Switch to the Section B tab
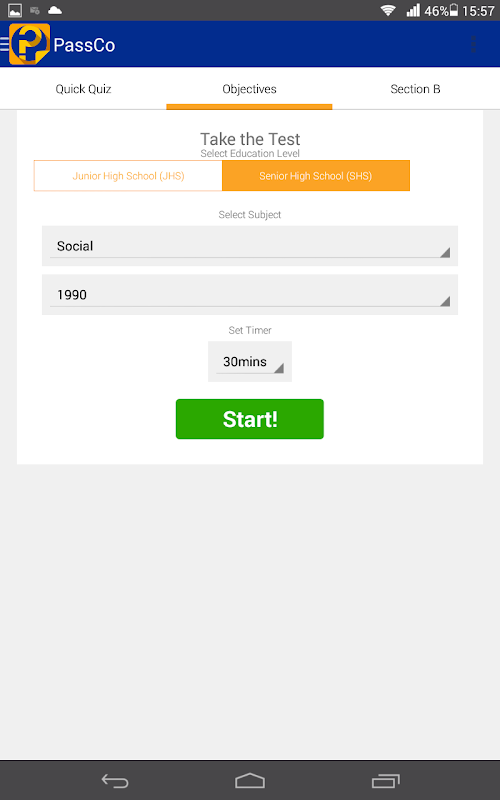The width and height of the screenshot is (500, 800). click(x=415, y=89)
